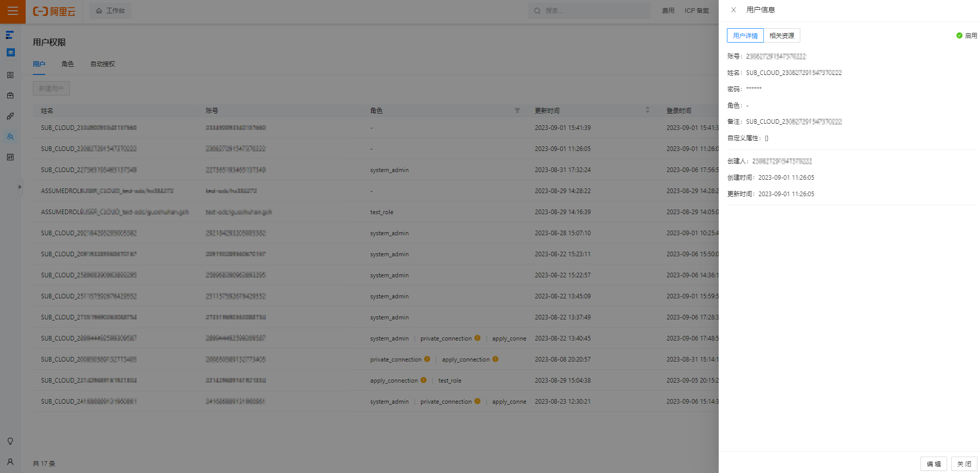
Task: Click the 编辑 button in the drawer
Action: point(934,464)
